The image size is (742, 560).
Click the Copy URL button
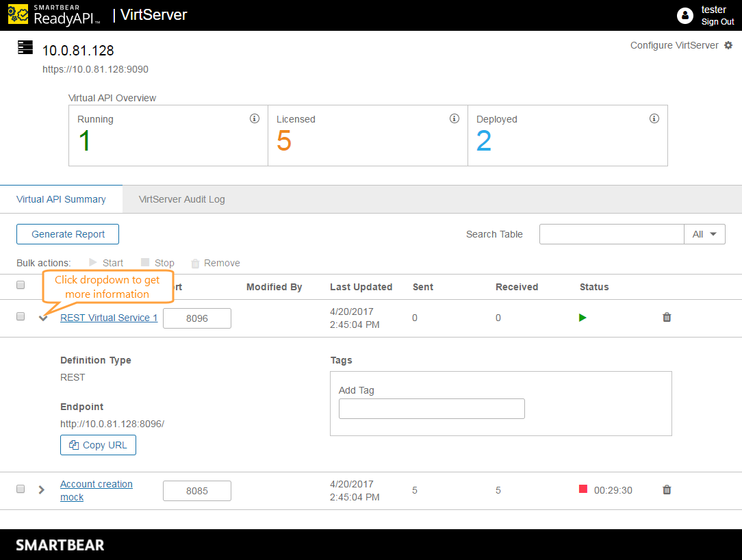point(98,445)
